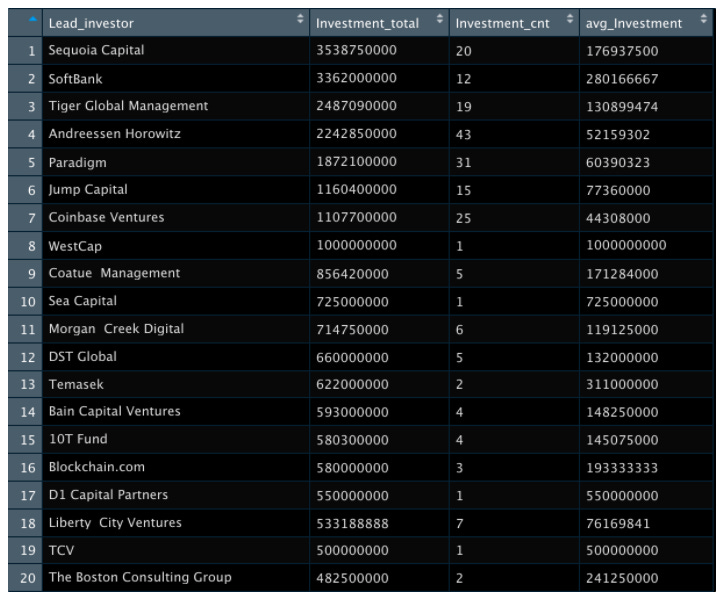The height and width of the screenshot is (600, 725).
Task: Click row number 8 index cell
Action: coord(25,246)
